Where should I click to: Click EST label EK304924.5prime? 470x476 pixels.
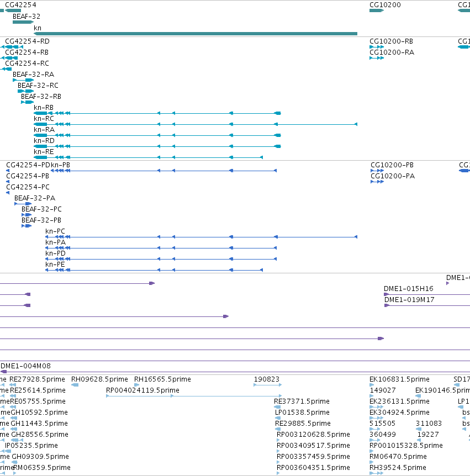(399, 412)
